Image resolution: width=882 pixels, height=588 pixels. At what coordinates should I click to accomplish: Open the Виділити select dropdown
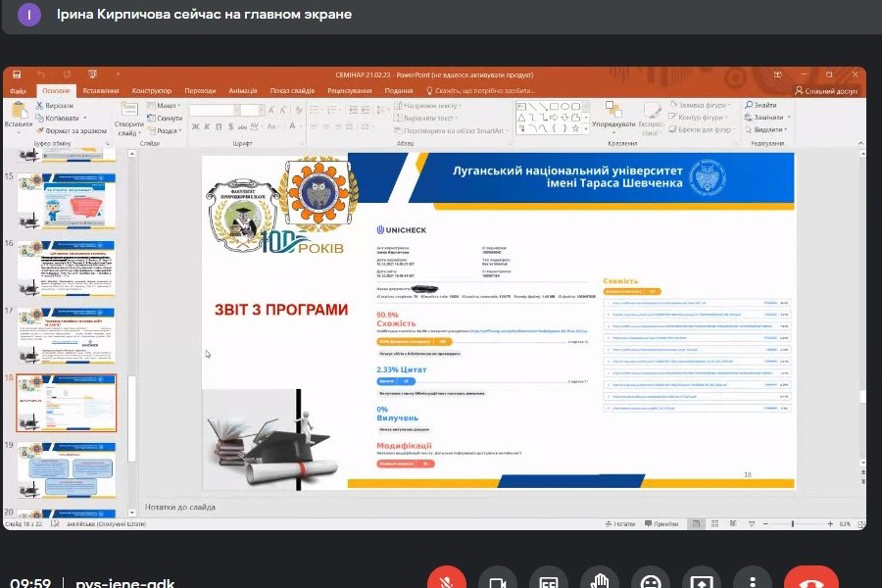[765, 129]
